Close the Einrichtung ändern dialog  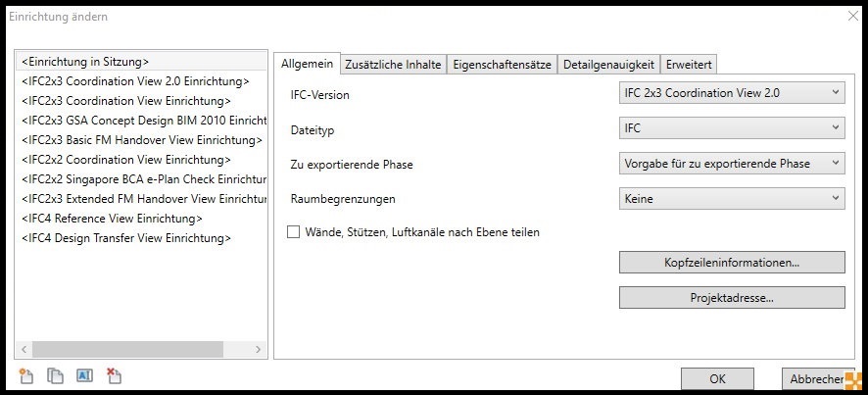pos(850,16)
